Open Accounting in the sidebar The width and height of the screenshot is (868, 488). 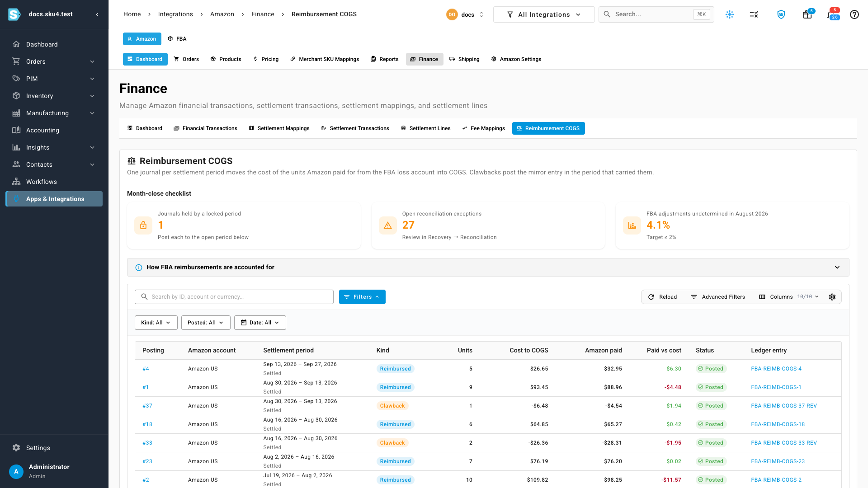tap(54, 130)
